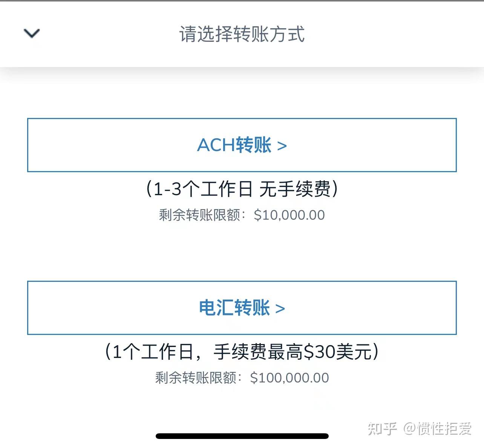Tap the 电汇 text inside the second button
This screenshot has width=484, height=448.
pyautogui.click(x=216, y=307)
